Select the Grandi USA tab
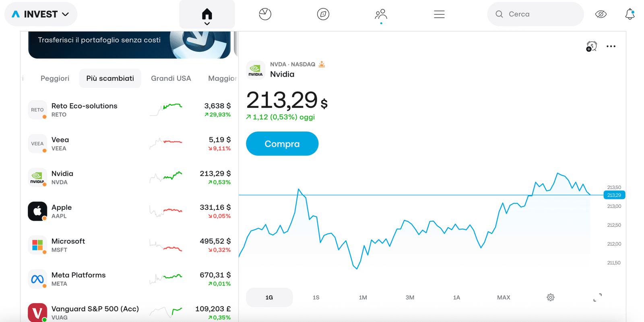The height and width of the screenshot is (322, 644). 171,78
